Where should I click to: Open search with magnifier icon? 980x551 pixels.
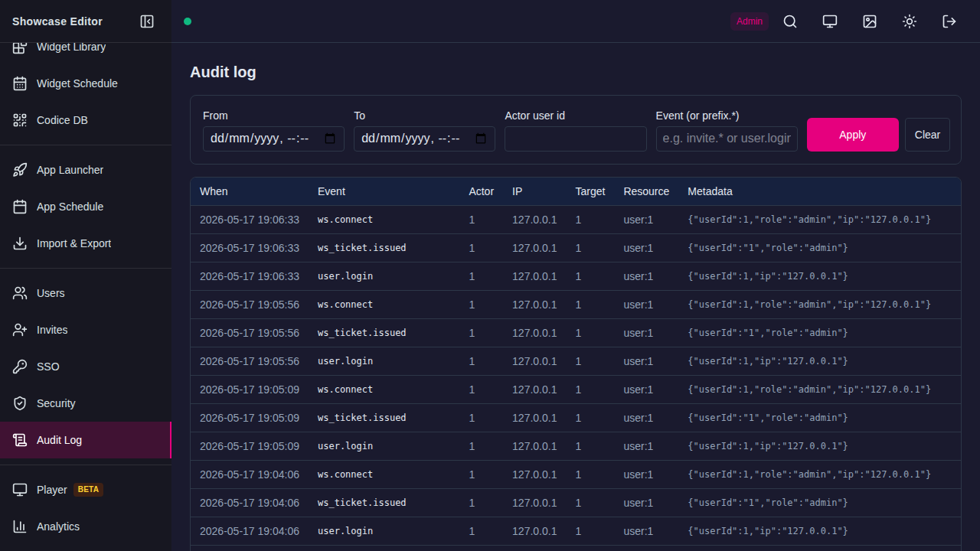tap(790, 21)
